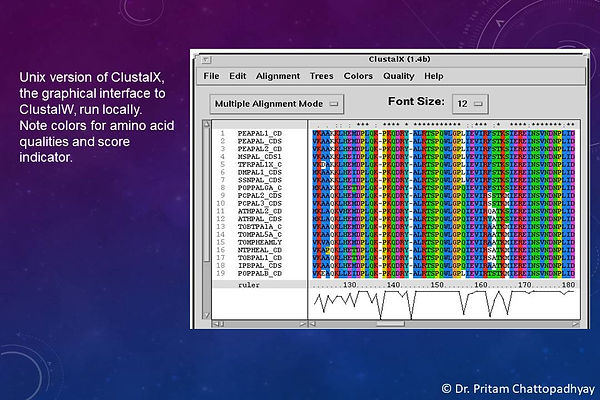600x400 pixels.
Task: Open the Alignment menu
Action: [x=278, y=76]
